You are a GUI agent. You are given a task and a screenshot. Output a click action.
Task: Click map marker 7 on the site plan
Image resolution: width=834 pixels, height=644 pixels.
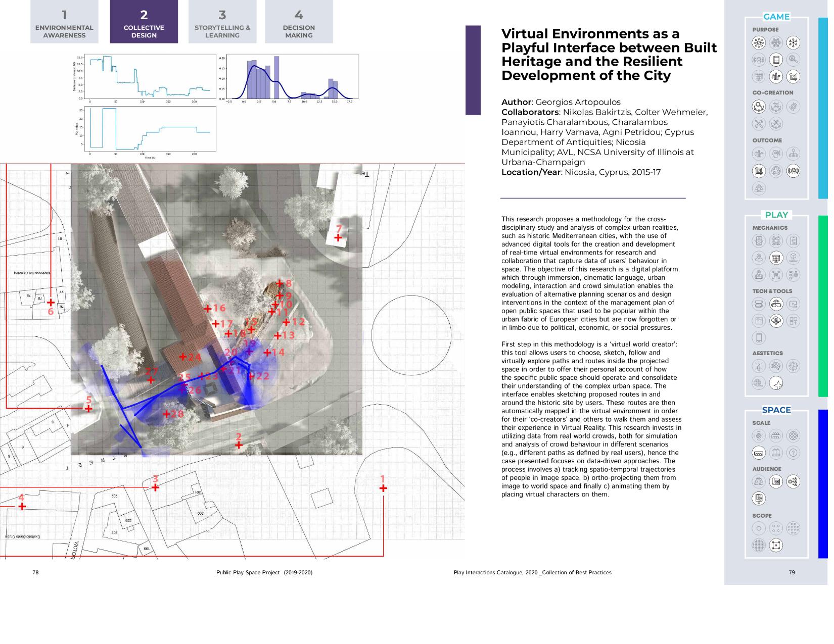pyautogui.click(x=338, y=237)
